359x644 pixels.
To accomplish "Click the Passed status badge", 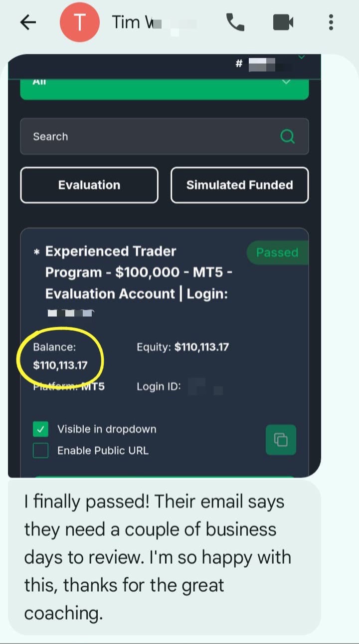I will point(277,253).
